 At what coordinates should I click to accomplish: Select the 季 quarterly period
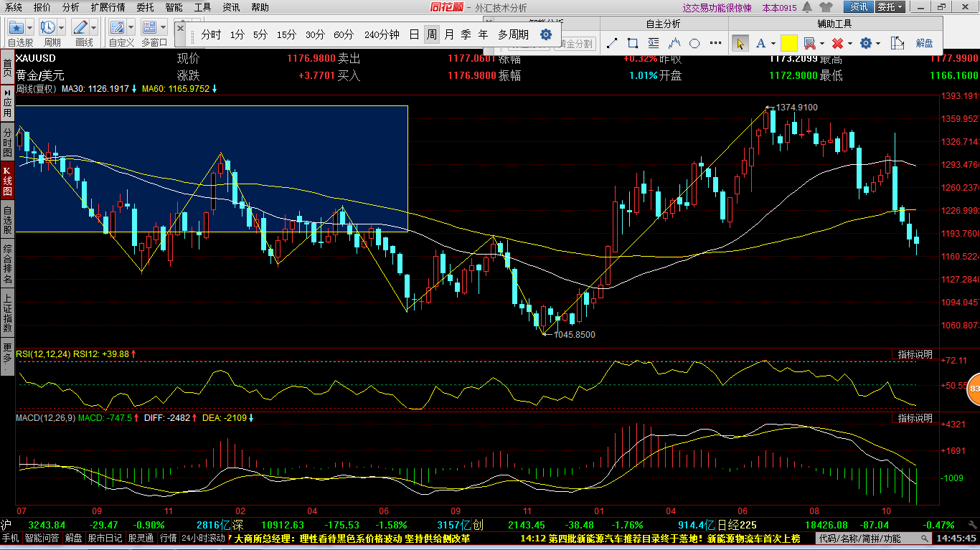pyautogui.click(x=466, y=34)
